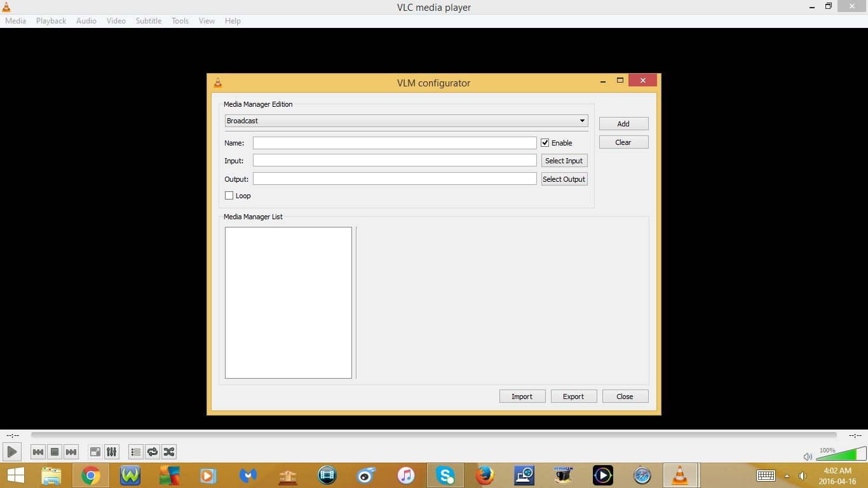This screenshot has height=488, width=868.
Task: Click the Select Input button
Action: 564,160
